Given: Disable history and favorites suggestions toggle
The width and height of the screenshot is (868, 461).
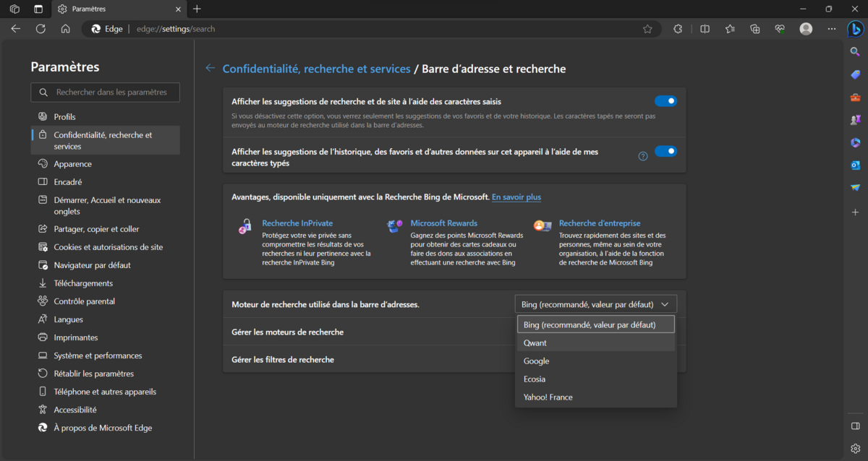Looking at the screenshot, I should click(665, 151).
